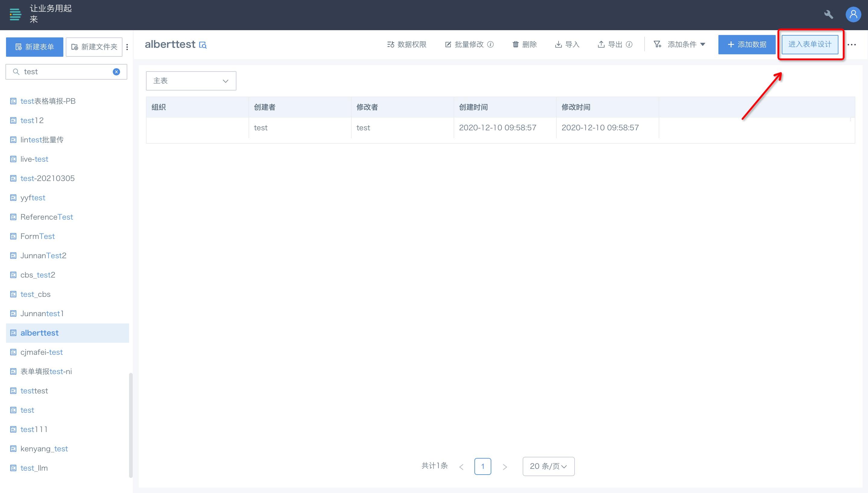Click info icon next to 批量修改
This screenshot has height=493, width=868.
(490, 44)
